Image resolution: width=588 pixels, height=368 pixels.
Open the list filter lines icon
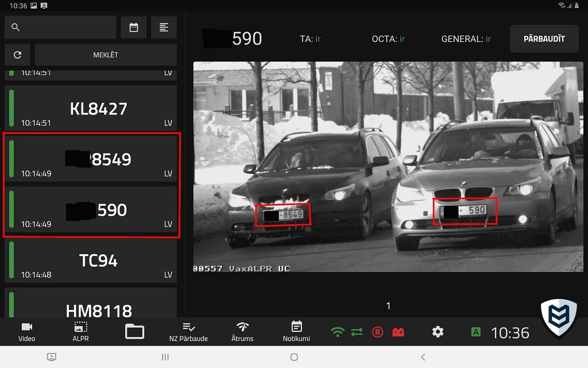164,27
